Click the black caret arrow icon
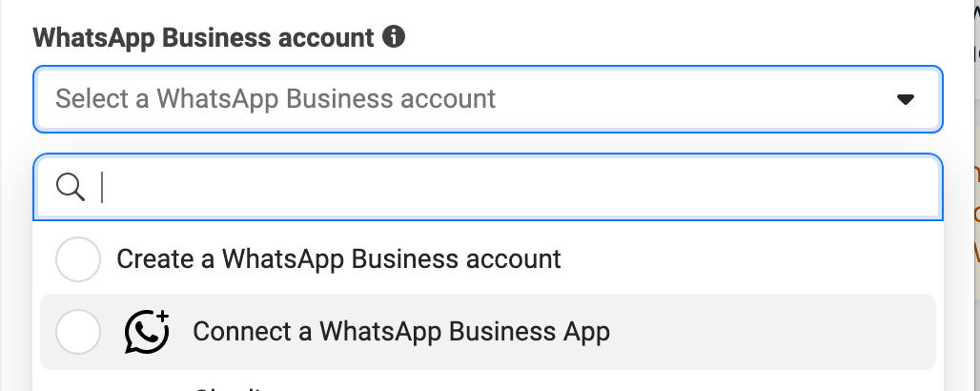Screen dimensions: 980x391 906,99
